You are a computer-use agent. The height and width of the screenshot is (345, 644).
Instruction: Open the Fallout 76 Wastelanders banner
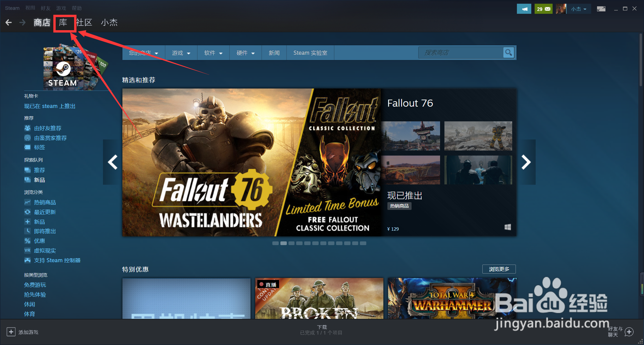252,162
